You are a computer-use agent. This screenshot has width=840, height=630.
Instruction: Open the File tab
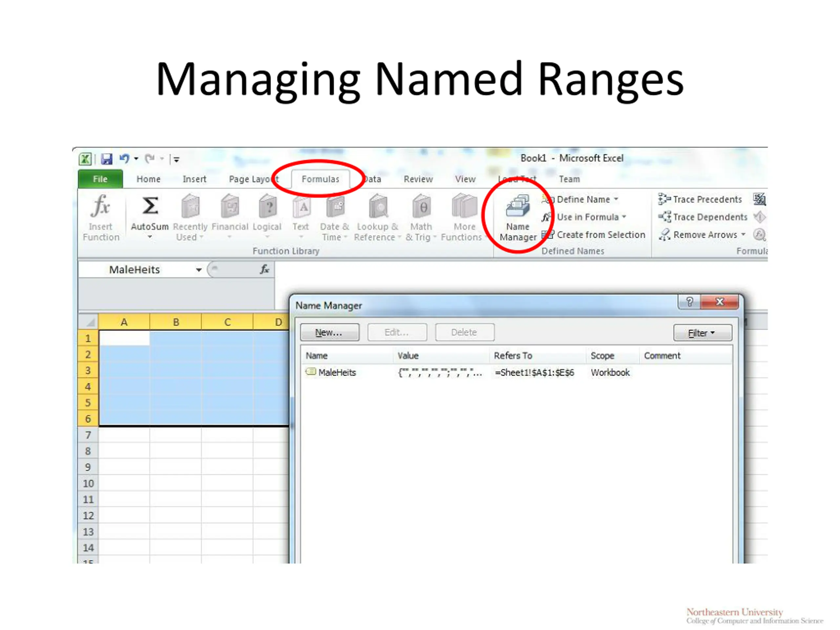(100, 179)
